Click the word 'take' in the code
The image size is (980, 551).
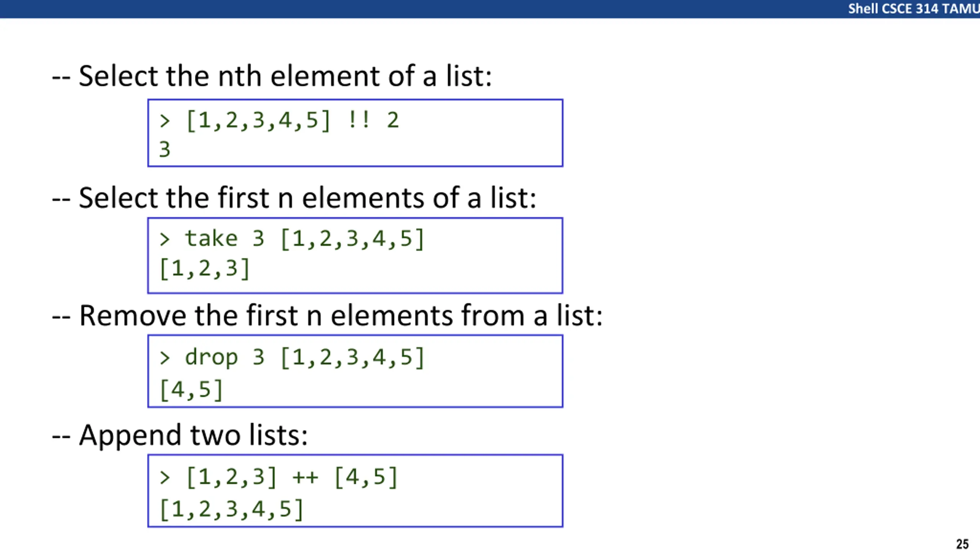point(211,238)
